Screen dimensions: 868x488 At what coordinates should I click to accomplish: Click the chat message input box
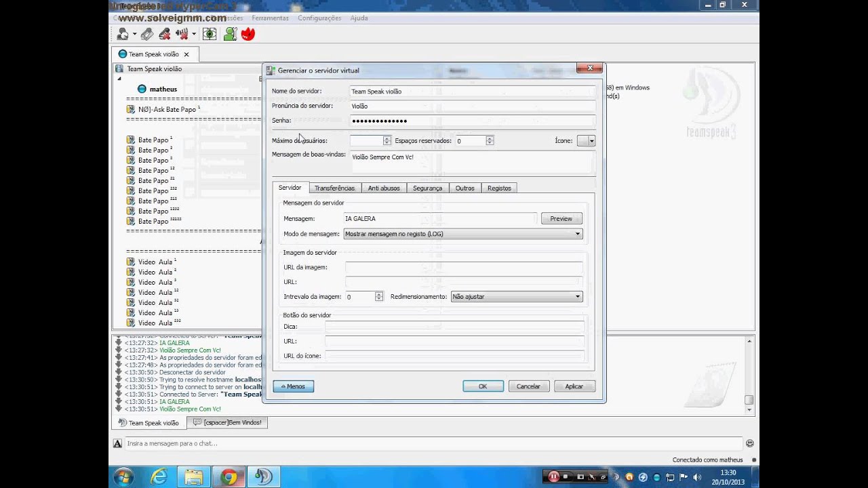434,443
